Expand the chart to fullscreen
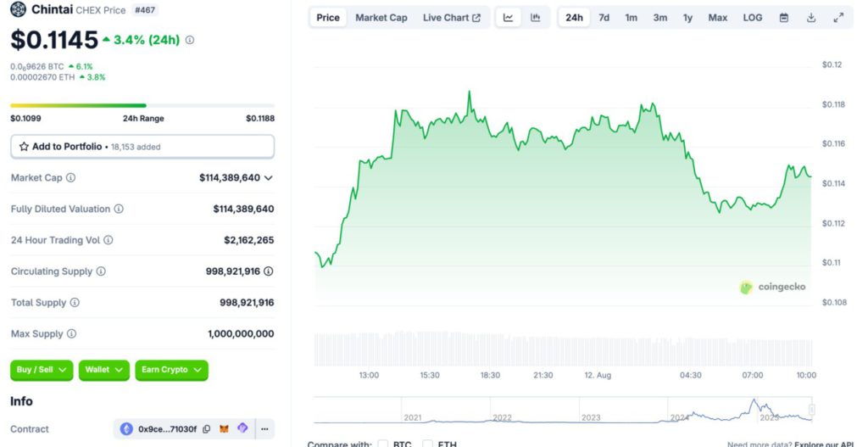868x447 pixels. coord(838,18)
